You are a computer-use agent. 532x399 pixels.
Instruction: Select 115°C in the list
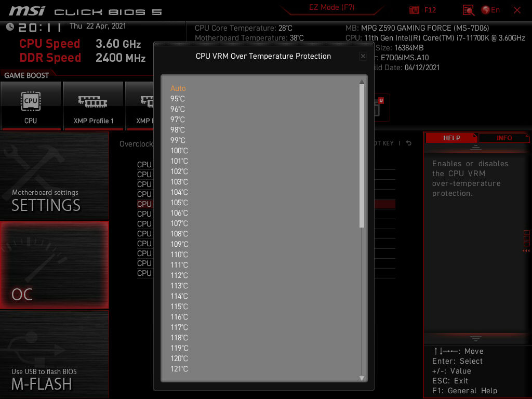tap(179, 307)
